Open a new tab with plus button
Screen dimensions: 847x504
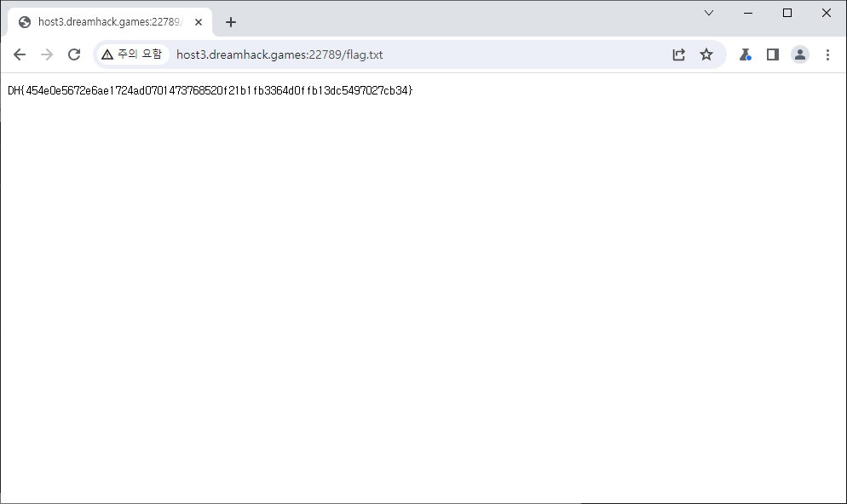click(x=230, y=22)
